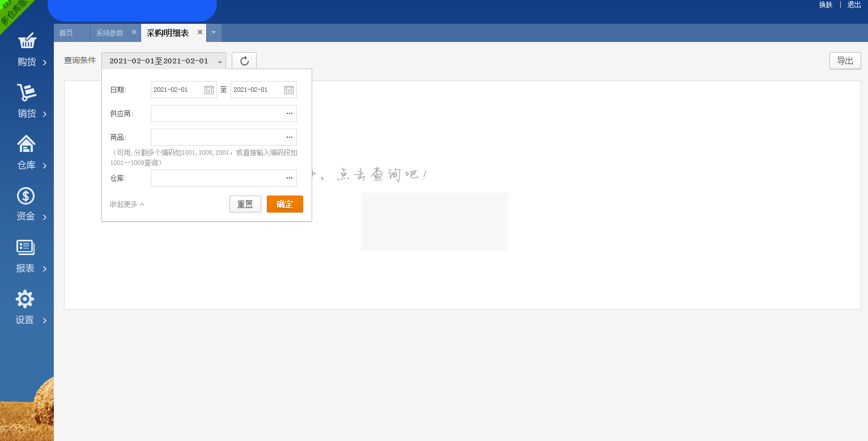The width and height of the screenshot is (868, 441).
Task: Switch to the 系统参数 tab
Action: pos(111,32)
